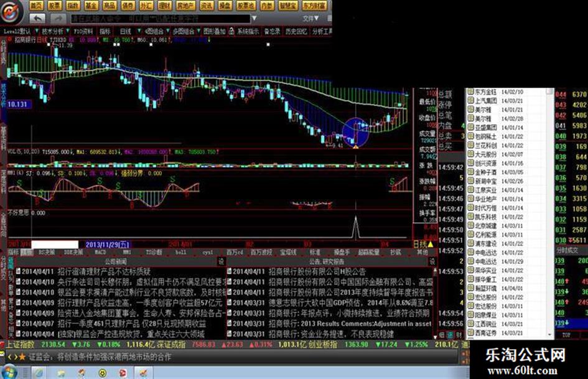Open the 商品 commodities section
Image resolution: width=588 pixels, height=379 pixels.
pos(110,6)
